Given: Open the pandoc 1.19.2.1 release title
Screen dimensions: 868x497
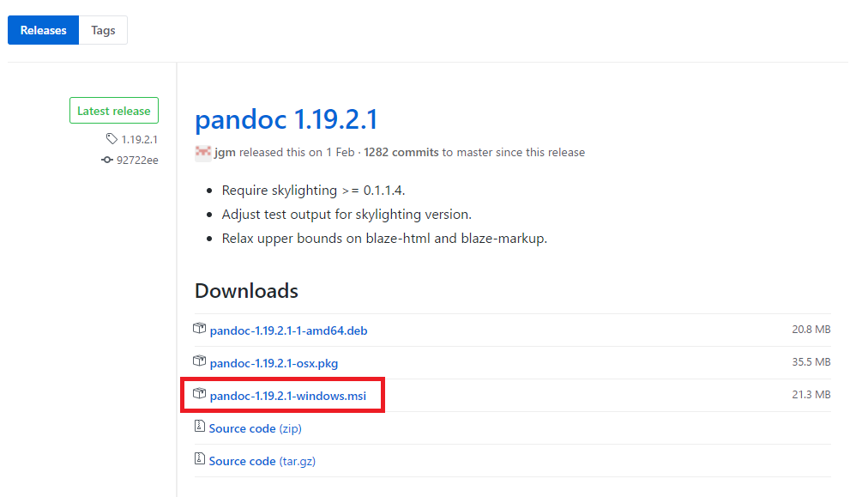Looking at the screenshot, I should [x=286, y=119].
